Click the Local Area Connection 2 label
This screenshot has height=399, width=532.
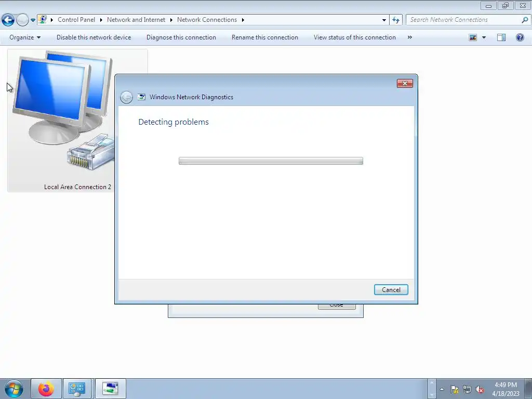point(77,187)
